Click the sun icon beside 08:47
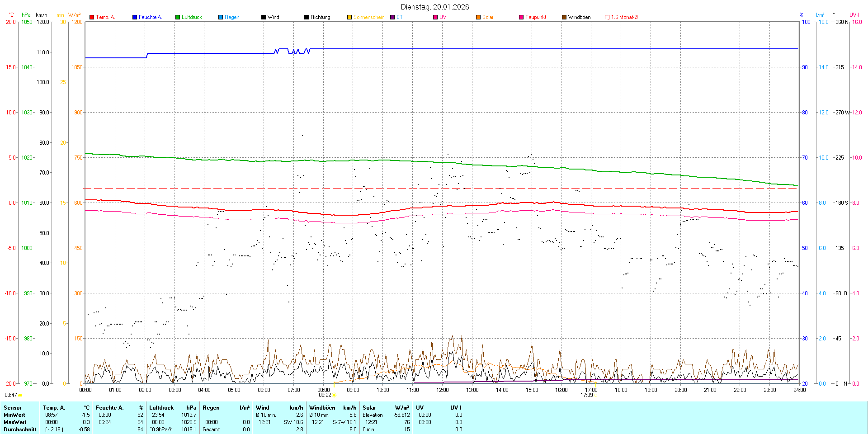The width and height of the screenshot is (868, 434). click(20, 396)
